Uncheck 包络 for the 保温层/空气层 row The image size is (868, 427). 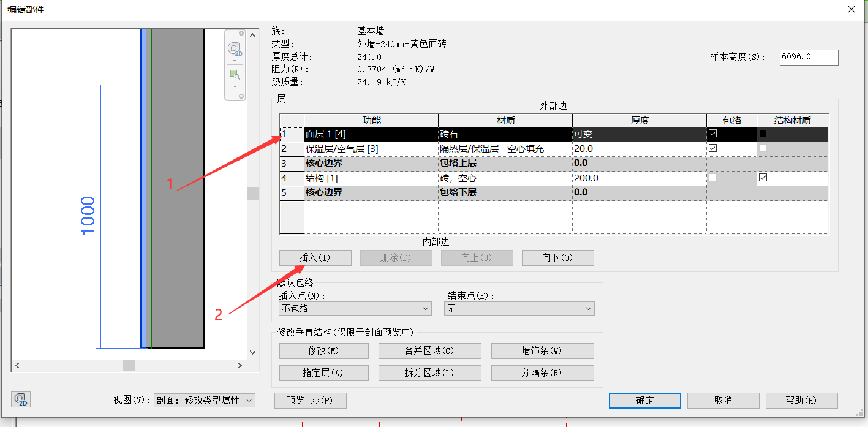[712, 148]
